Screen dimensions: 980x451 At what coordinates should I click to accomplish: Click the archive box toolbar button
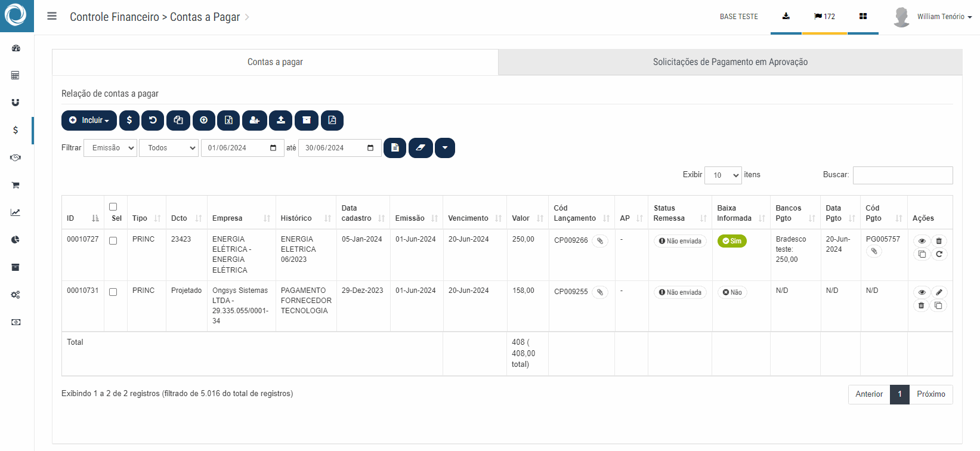pos(307,121)
